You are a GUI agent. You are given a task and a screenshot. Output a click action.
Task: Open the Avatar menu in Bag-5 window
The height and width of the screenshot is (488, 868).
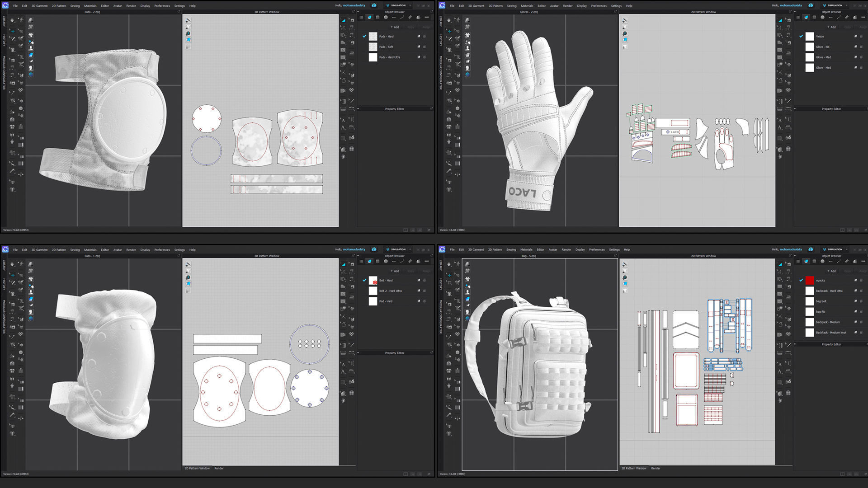(x=553, y=249)
